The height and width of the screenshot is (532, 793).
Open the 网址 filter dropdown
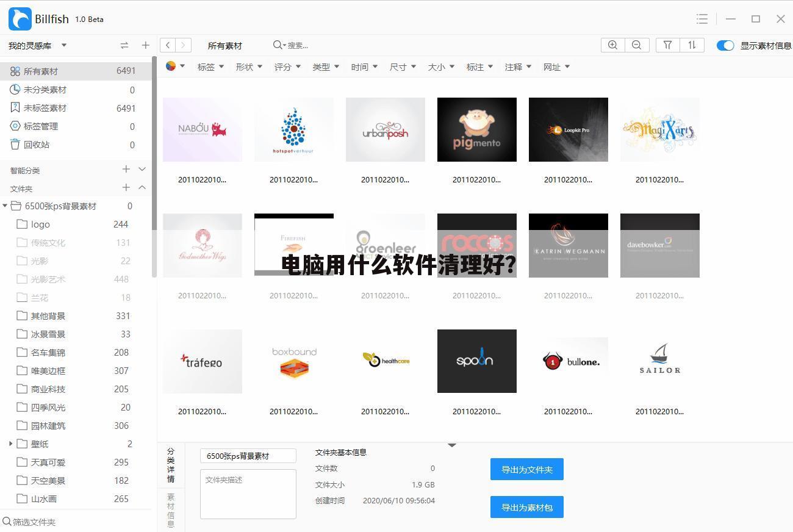click(x=556, y=67)
